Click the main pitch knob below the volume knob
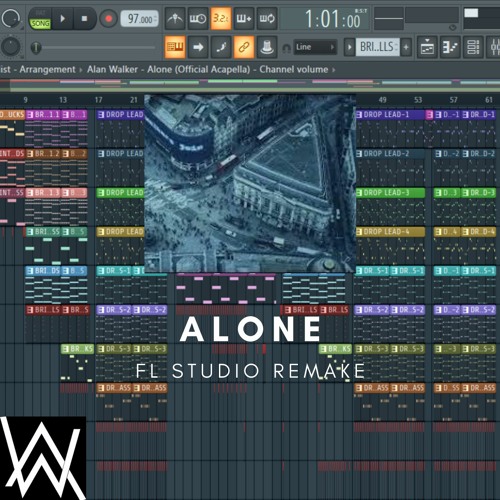This screenshot has width=500, height=500. click(x=11, y=46)
